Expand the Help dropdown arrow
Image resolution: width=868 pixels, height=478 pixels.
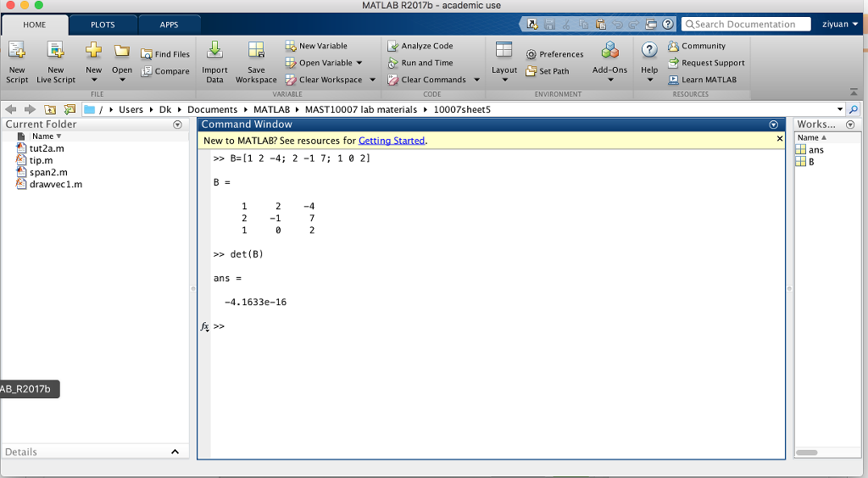click(x=649, y=81)
